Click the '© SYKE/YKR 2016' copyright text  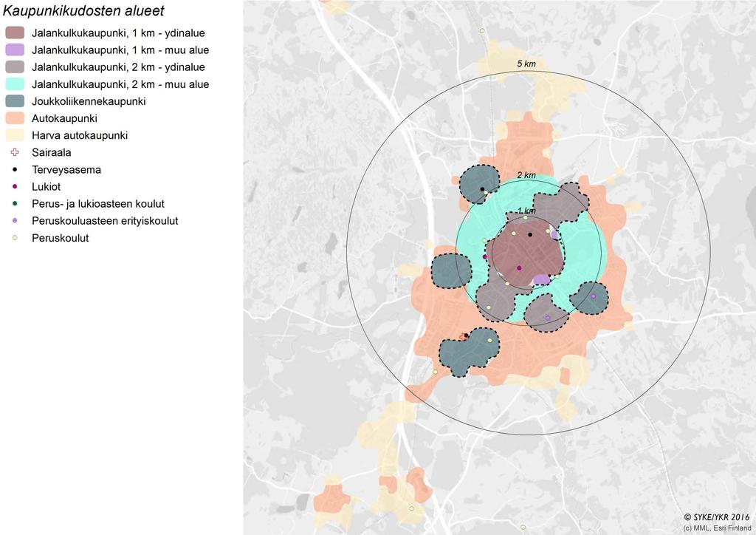pyautogui.click(x=716, y=517)
